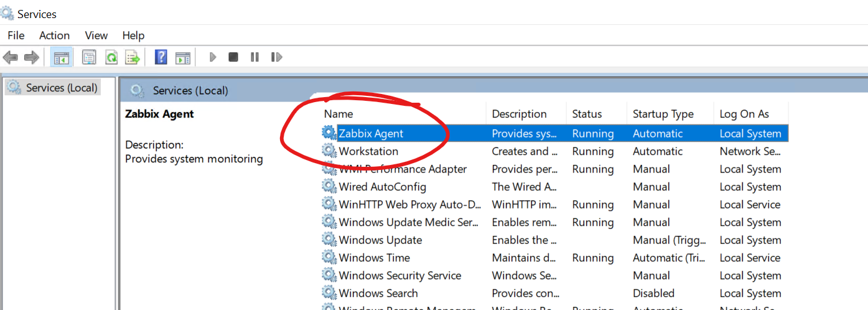
Task: Click 'Enables rem...' description of Update Medic
Action: coord(523,222)
